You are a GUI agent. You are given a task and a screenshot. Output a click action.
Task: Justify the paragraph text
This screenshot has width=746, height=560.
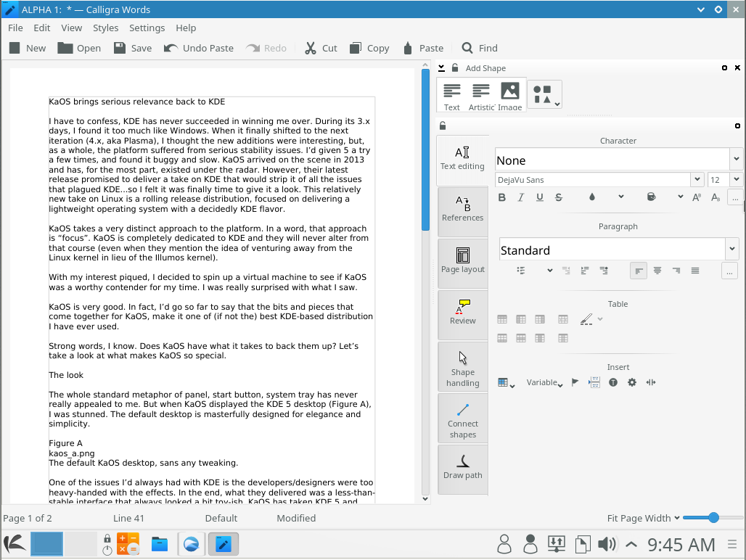point(695,271)
